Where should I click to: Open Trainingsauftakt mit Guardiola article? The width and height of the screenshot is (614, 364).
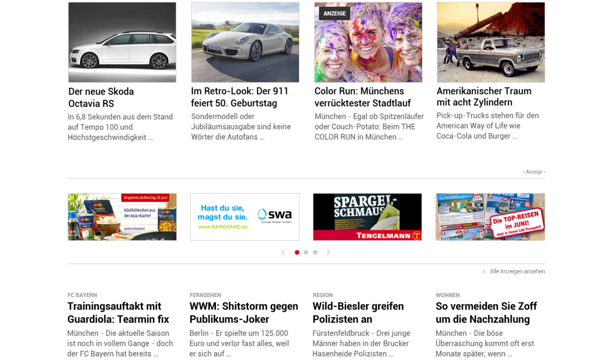pyautogui.click(x=118, y=313)
